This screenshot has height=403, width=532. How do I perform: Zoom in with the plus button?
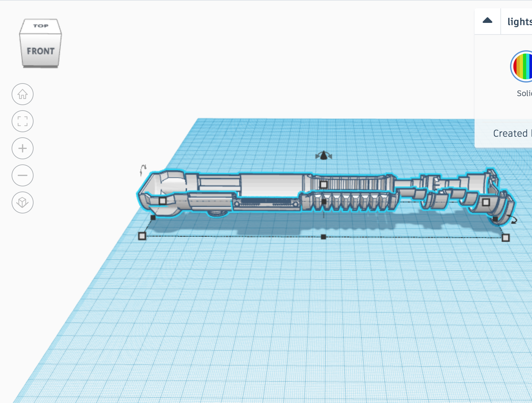23,148
